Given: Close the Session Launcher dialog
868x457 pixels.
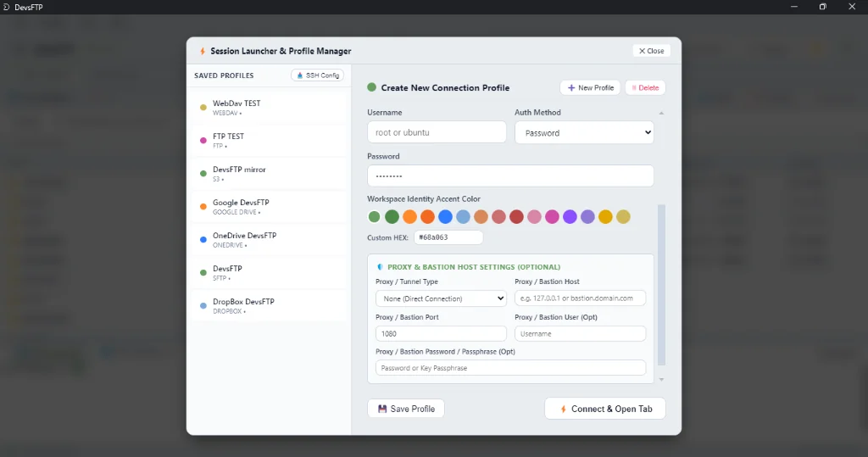Looking at the screenshot, I should (x=652, y=51).
